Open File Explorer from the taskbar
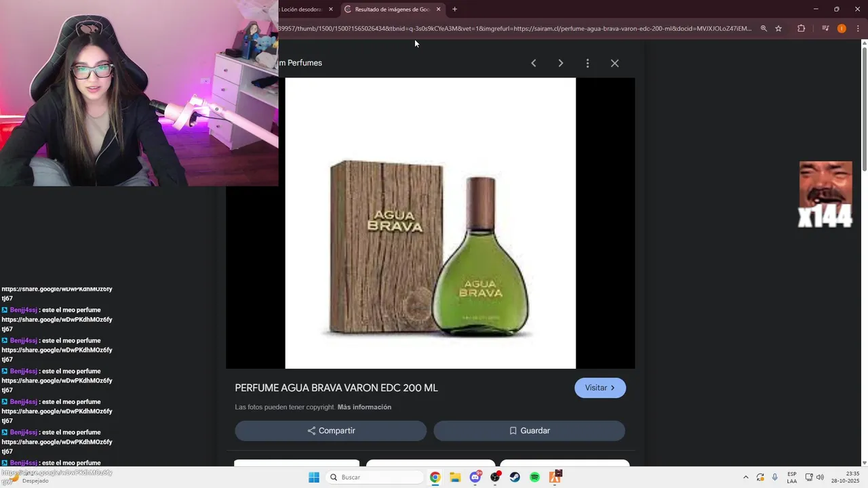Image resolution: width=868 pixels, height=488 pixels. 455,477
